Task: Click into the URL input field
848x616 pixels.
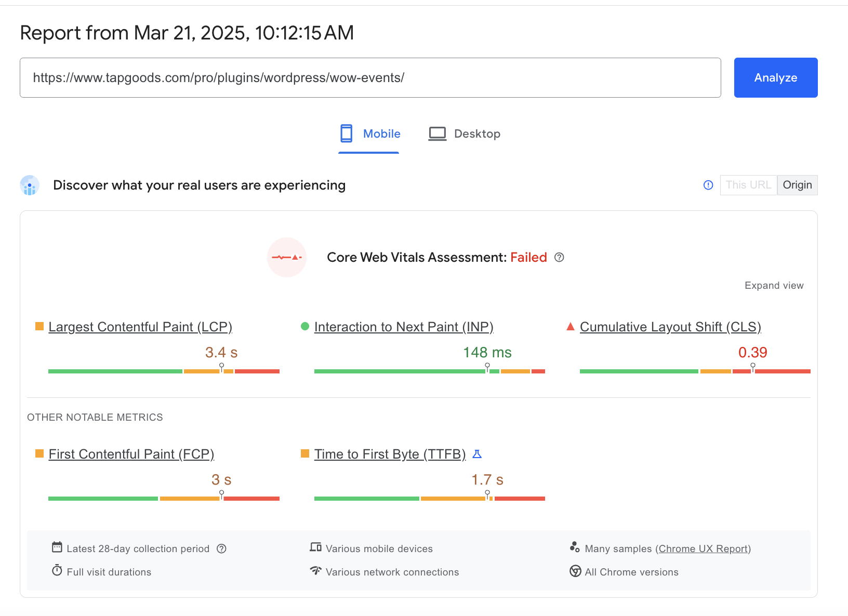Action: click(370, 78)
